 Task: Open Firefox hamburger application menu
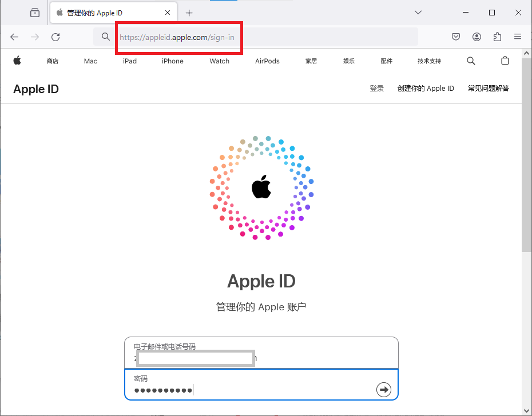[x=518, y=37]
